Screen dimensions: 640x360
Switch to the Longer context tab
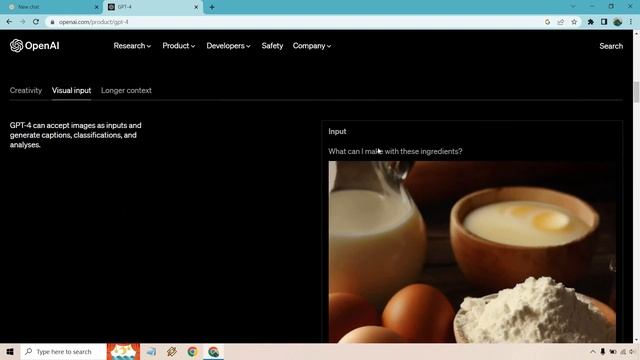click(x=126, y=91)
